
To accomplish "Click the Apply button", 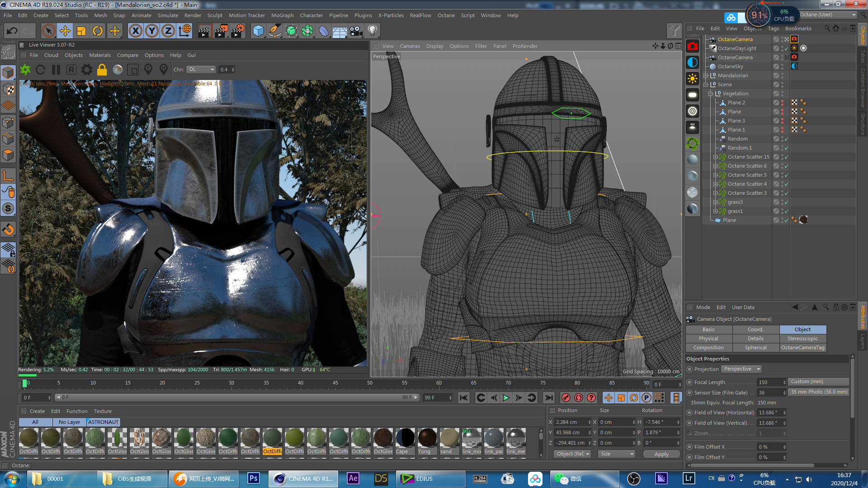I will [661, 454].
